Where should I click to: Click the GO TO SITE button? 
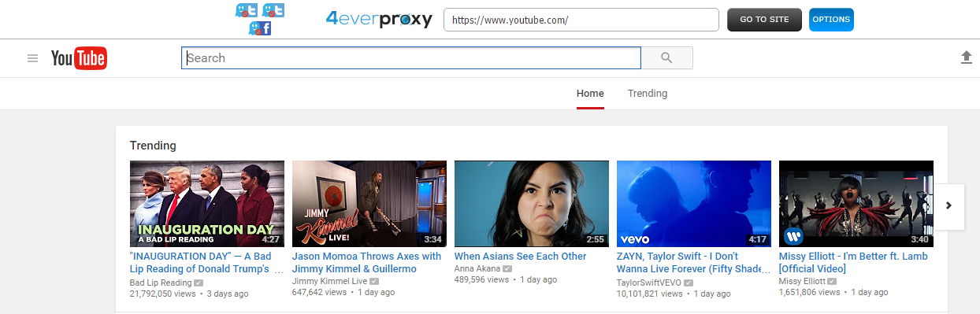pyautogui.click(x=764, y=20)
